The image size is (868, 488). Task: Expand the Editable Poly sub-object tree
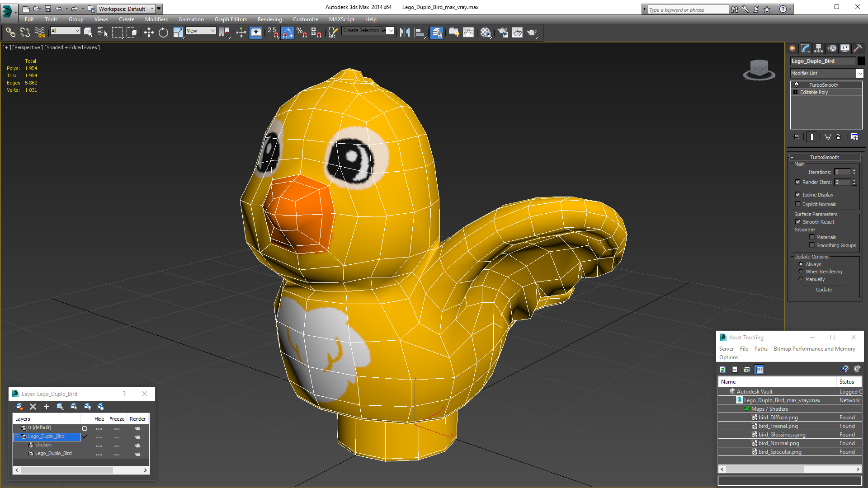click(795, 92)
